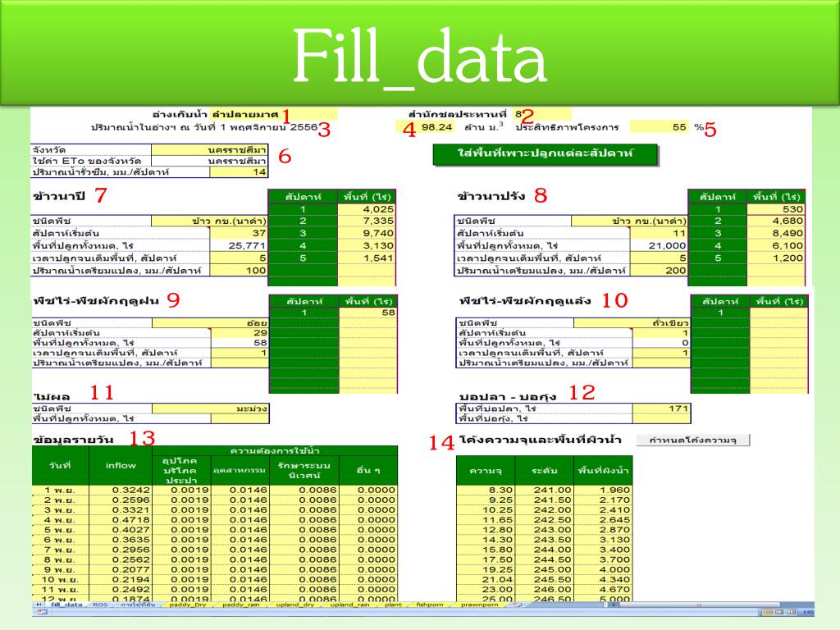Select inflow cell 0.4718 for 4 พ.ย.

[121, 519]
